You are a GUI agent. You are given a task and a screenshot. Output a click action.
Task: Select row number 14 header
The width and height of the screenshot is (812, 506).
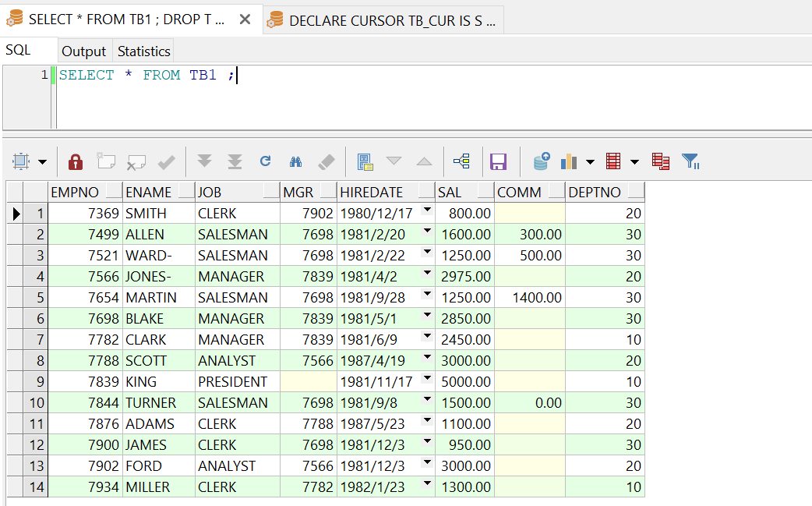35,487
